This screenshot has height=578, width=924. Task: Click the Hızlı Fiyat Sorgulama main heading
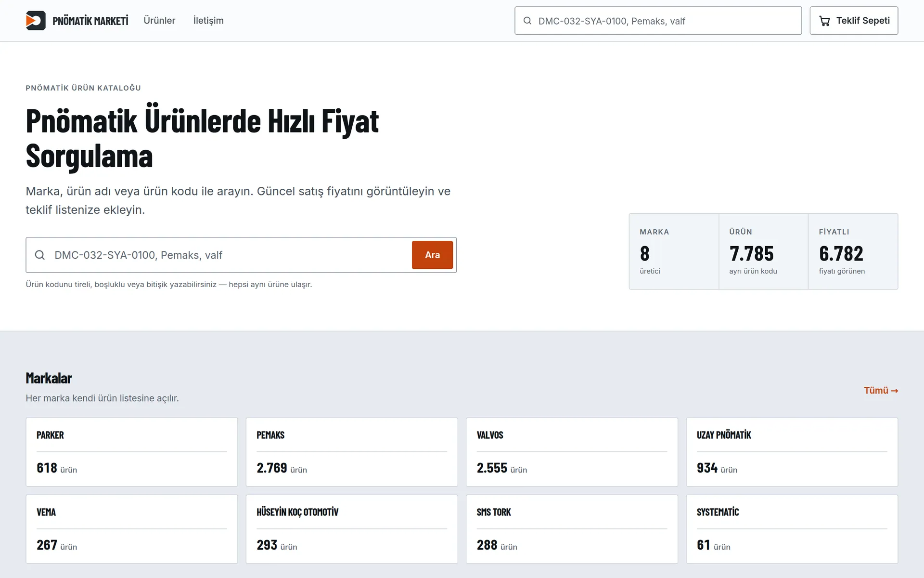tap(202, 138)
